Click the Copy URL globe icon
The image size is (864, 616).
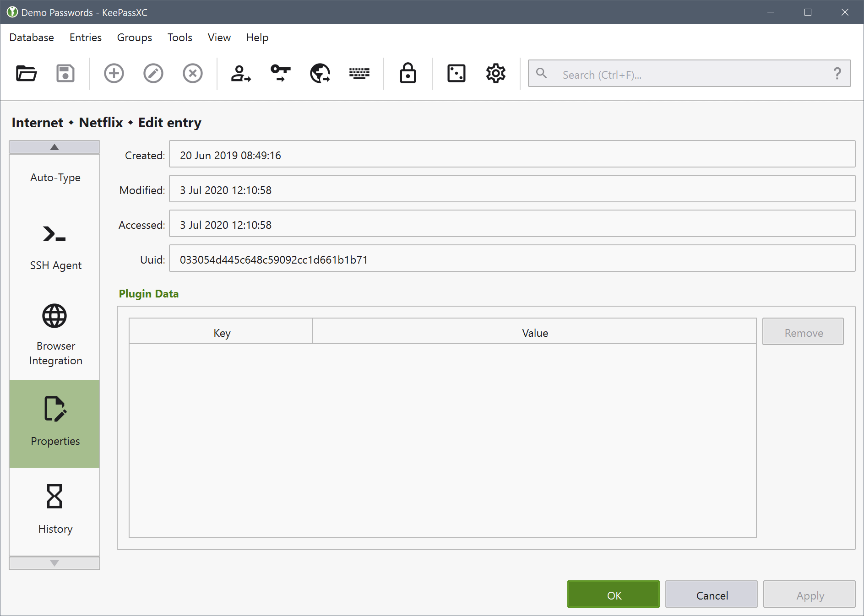(320, 73)
